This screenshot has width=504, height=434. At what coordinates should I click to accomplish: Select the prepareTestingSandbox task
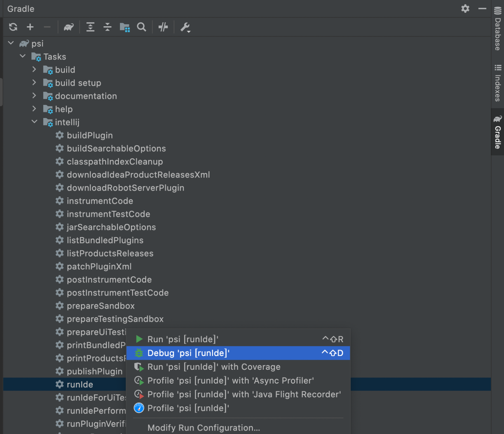115,319
